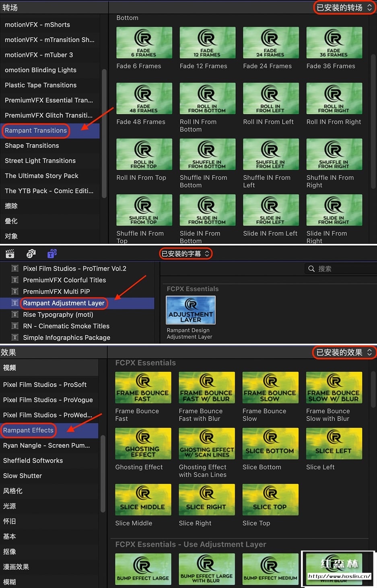Click the 搜索 search field
The height and width of the screenshot is (588, 377).
point(340,268)
